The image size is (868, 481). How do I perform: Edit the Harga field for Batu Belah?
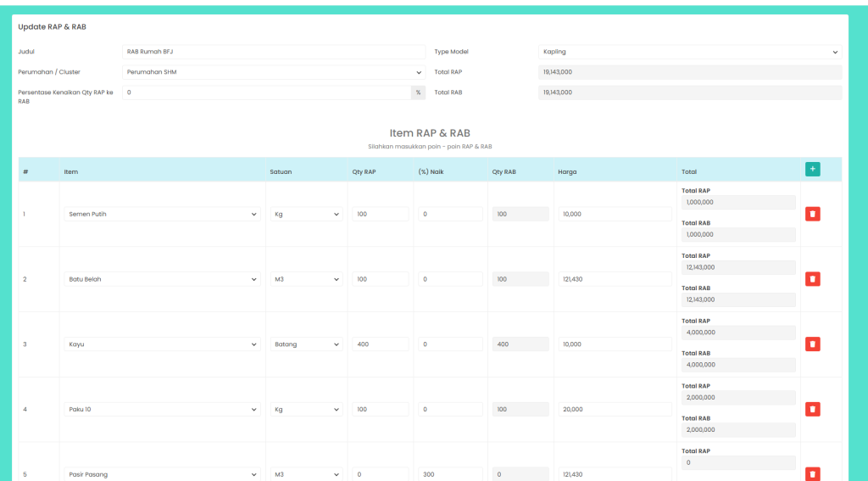pyautogui.click(x=615, y=279)
